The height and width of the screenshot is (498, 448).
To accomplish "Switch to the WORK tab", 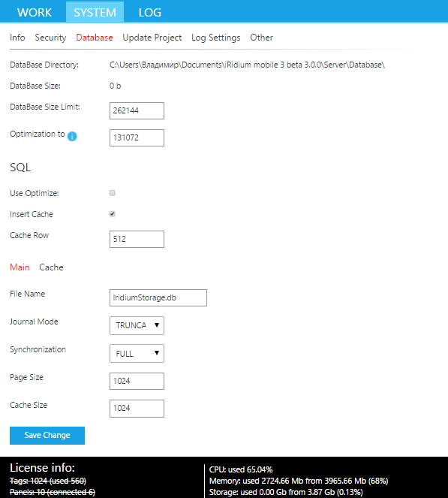I will (35, 12).
